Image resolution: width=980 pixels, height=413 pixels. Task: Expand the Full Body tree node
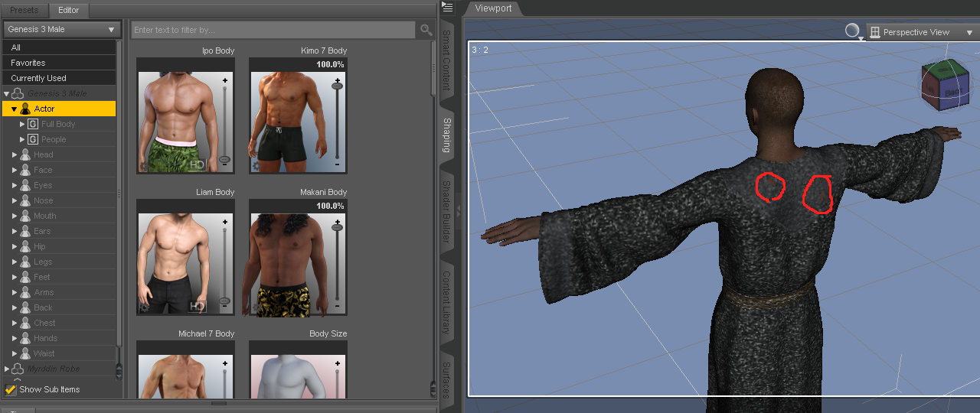click(22, 124)
